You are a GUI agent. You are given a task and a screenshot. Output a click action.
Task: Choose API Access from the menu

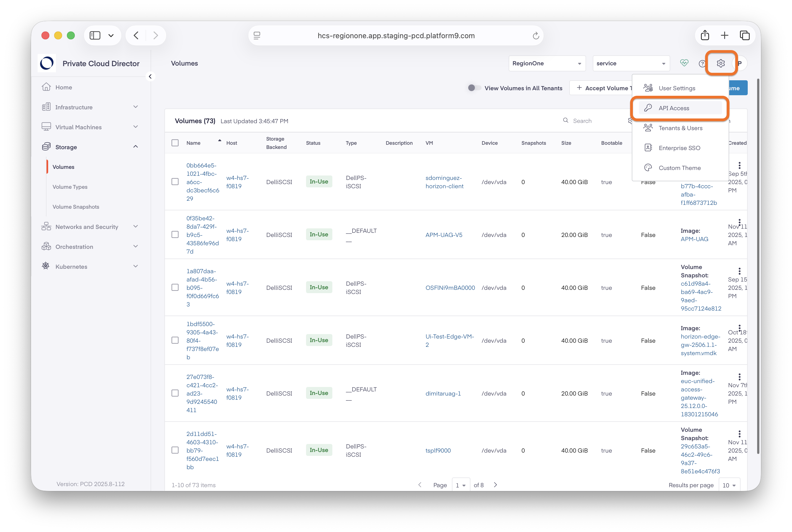pos(680,108)
